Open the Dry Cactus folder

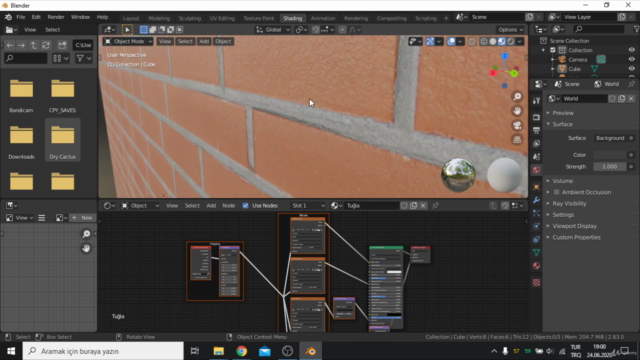tap(62, 140)
